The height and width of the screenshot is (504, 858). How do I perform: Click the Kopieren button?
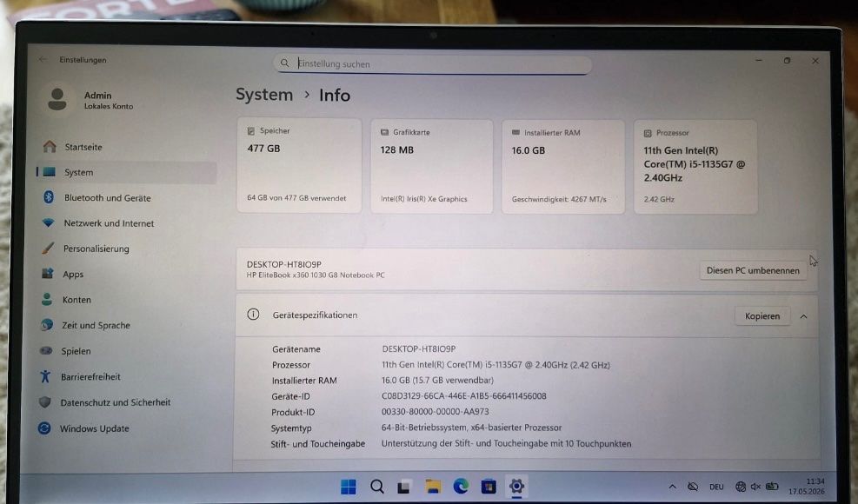point(762,315)
